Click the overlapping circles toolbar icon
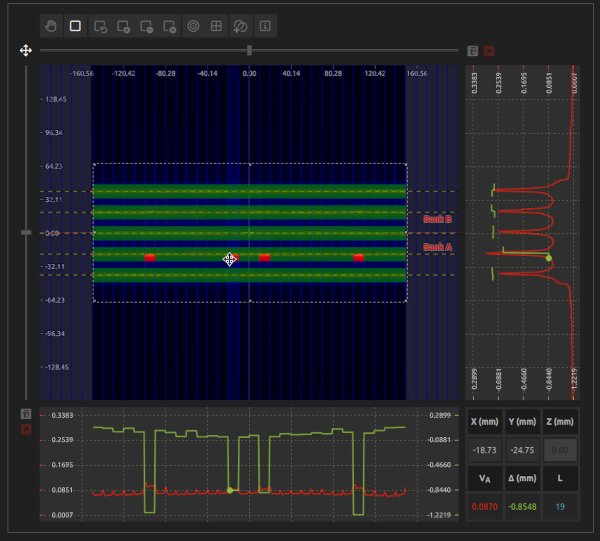Screen dimensions: 600x541 241,26
